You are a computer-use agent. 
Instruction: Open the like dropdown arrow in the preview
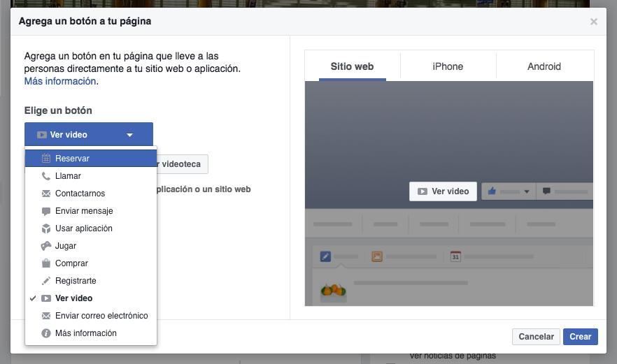(527, 192)
